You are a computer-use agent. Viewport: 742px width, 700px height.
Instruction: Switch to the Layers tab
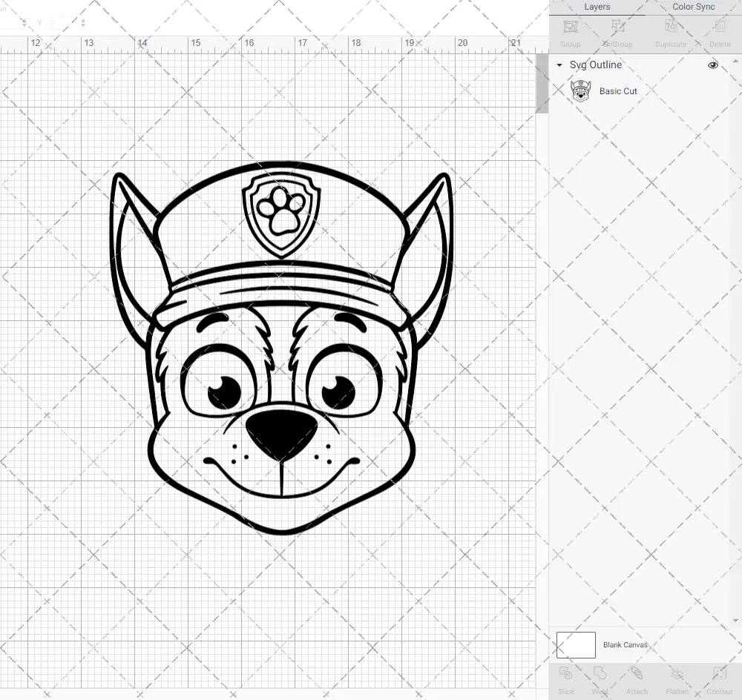(597, 7)
